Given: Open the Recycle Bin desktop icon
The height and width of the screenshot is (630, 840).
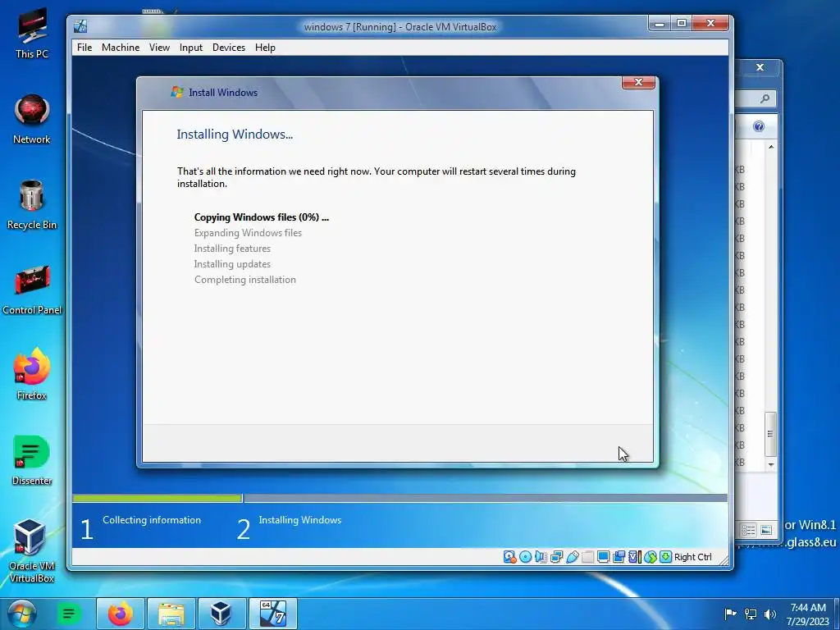Looking at the screenshot, I should tap(32, 204).
